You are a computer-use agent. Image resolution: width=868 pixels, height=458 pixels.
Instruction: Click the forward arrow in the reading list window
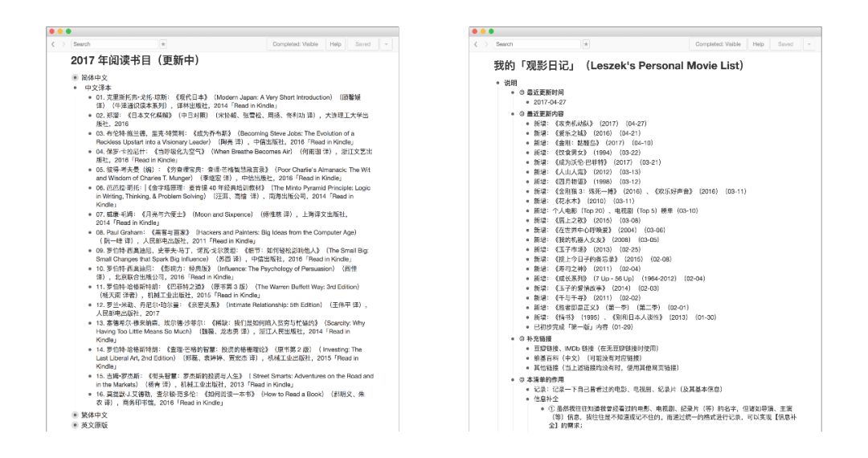63,44
